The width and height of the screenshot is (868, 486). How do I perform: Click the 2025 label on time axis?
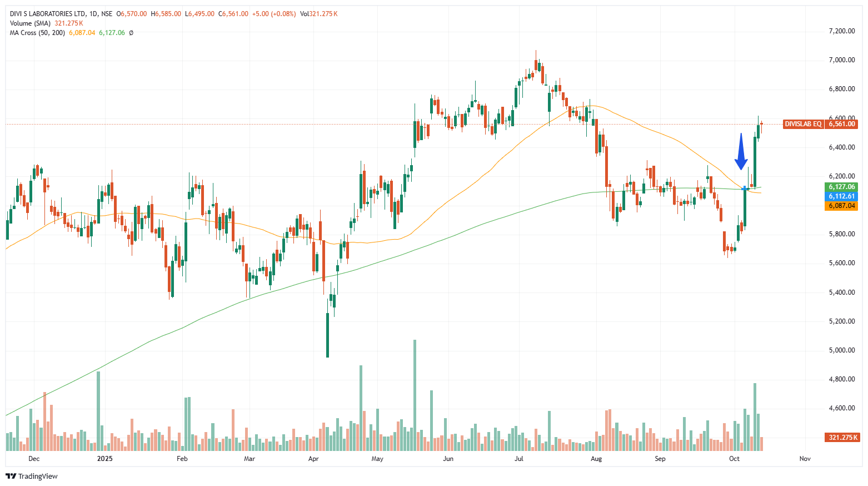(104, 459)
